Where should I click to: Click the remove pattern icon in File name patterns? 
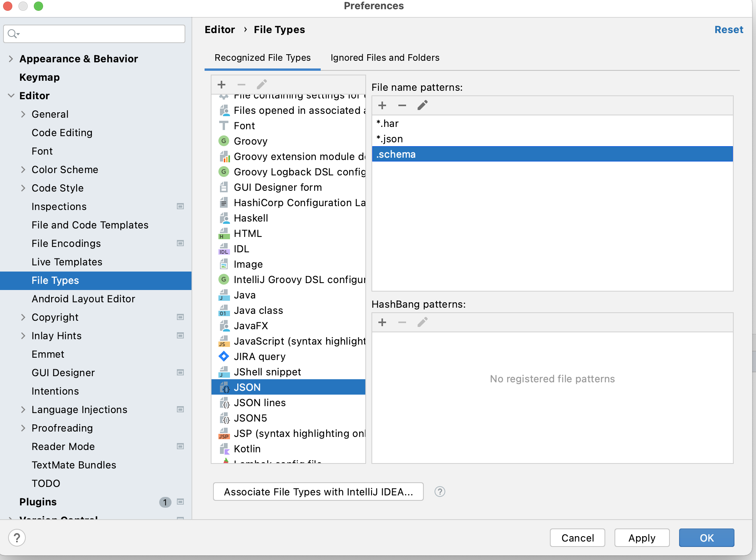pos(402,105)
